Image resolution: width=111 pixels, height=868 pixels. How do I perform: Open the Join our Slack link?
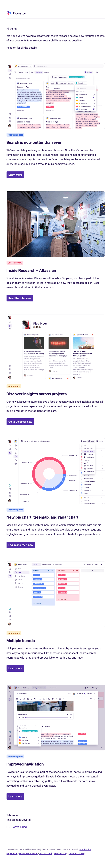(46, 854)
